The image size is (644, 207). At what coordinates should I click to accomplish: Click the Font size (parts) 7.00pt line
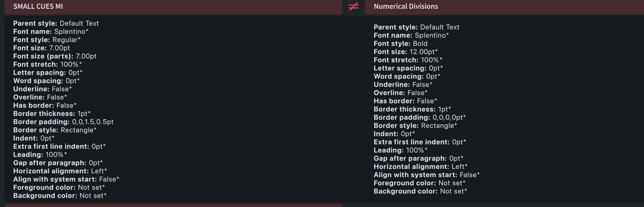[x=55, y=56]
